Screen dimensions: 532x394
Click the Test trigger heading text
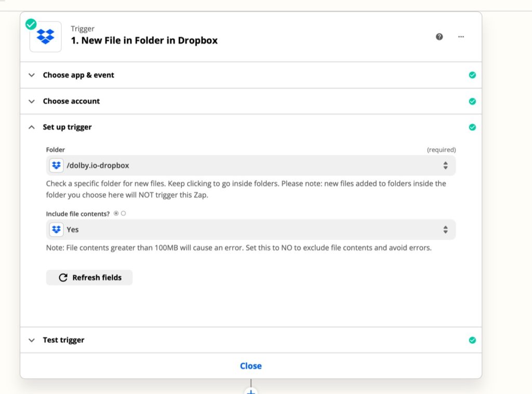(x=63, y=340)
